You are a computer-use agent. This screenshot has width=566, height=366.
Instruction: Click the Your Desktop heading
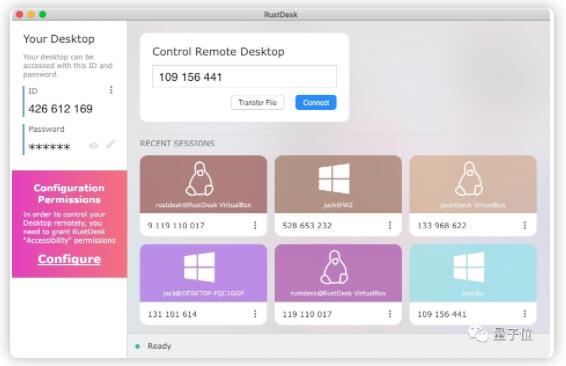[x=59, y=39]
